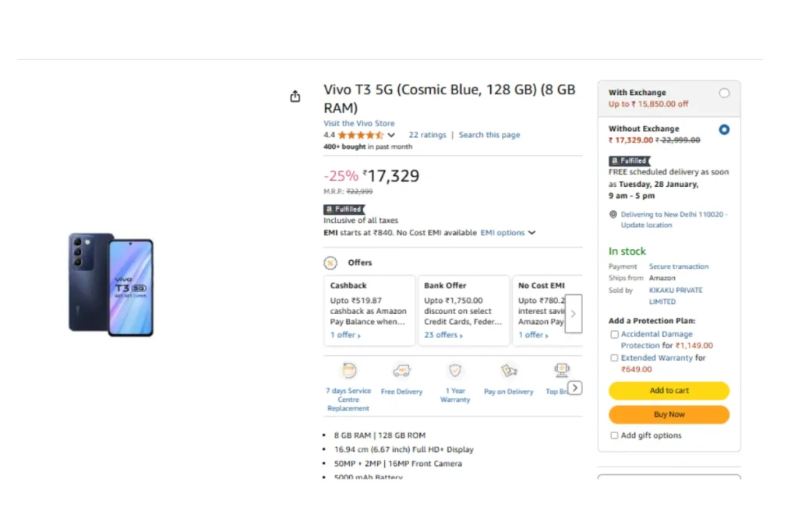Screen dimensions: 798x532
Task: Enable the Extended Warranty checkbox
Action: point(614,358)
